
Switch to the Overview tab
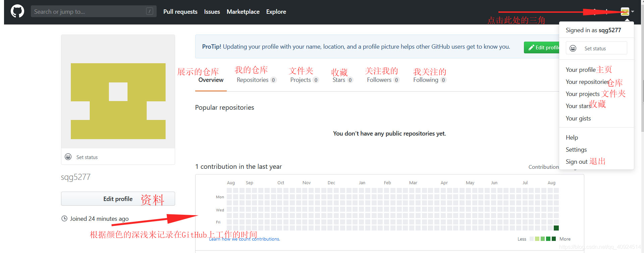point(211,80)
